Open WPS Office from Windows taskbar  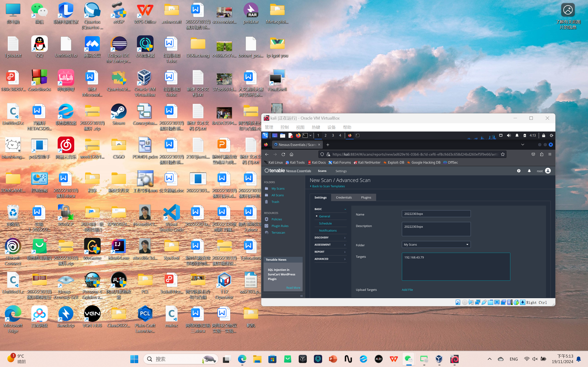coord(394,359)
